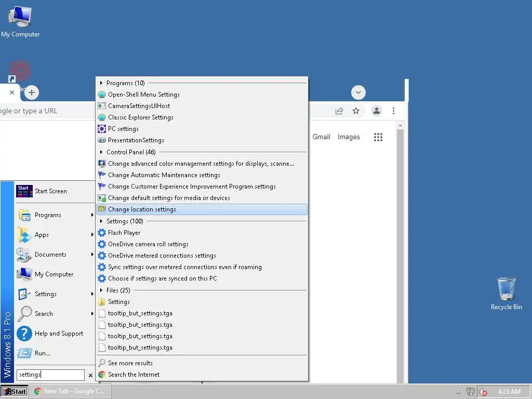Open Choose if settings are synced on this PC

(202, 278)
